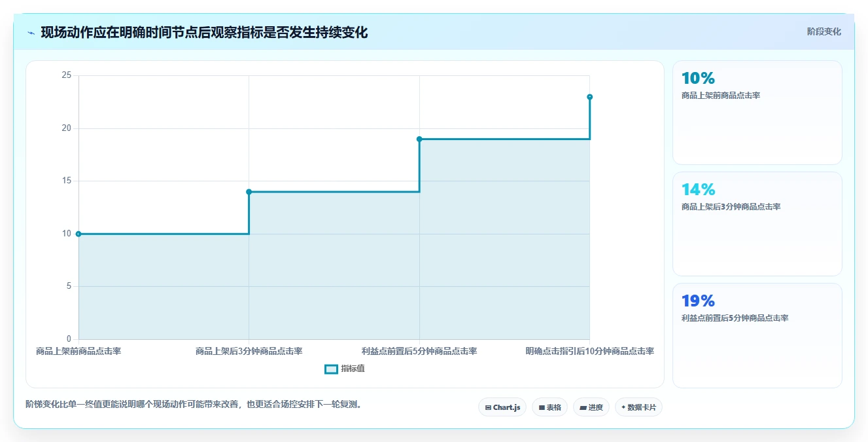Click x-axis label 明确点击指引后10分钟商品点击率

(x=589, y=351)
